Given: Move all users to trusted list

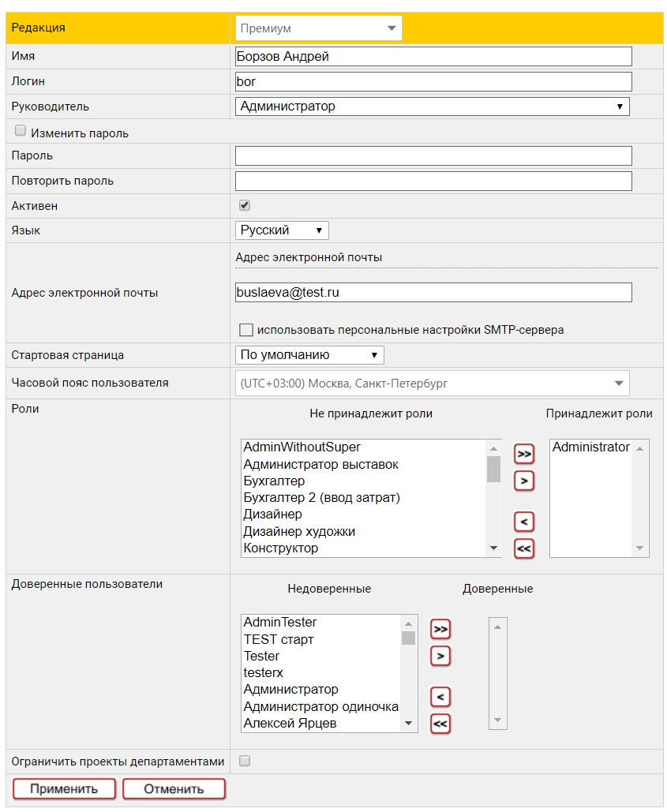Looking at the screenshot, I should point(440,629).
